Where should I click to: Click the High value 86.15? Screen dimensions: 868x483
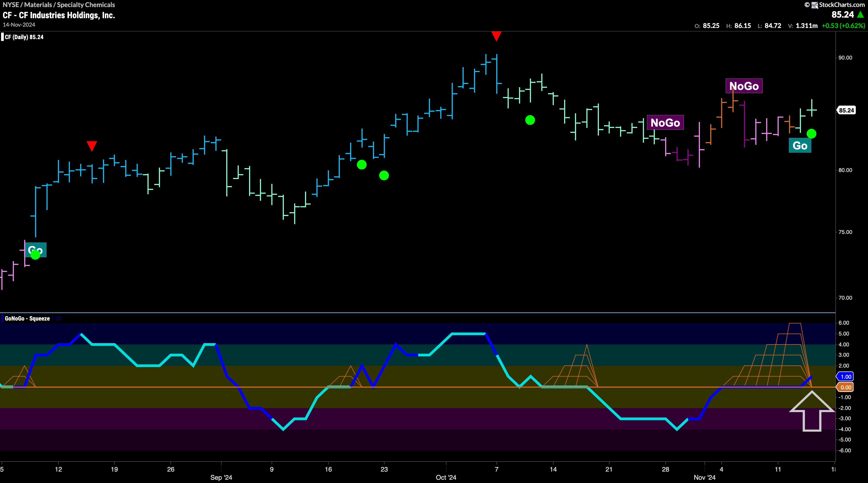[743, 26]
